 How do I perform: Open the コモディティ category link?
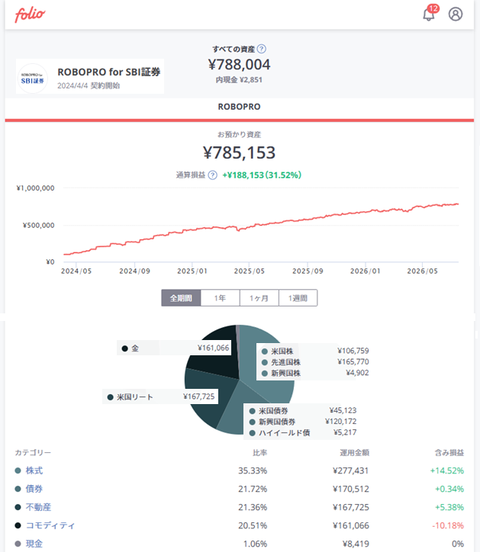pos(50,525)
